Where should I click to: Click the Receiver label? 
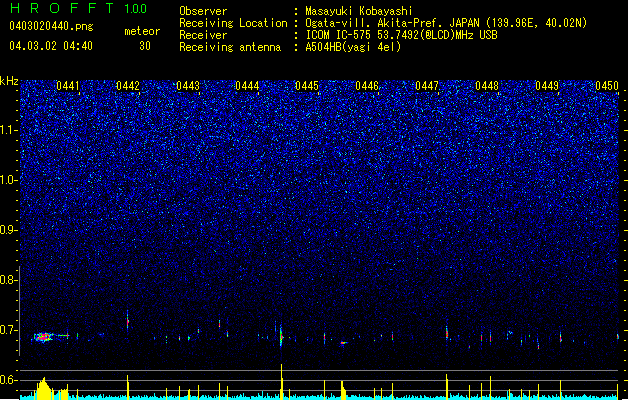[x=203, y=35]
